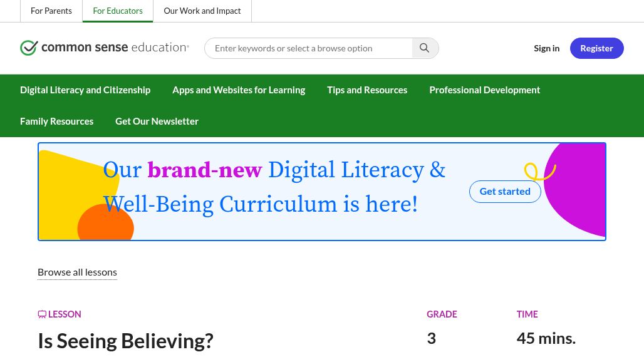Click the Common Sense checkmark logo
The width and height of the screenshot is (644, 362).
(x=29, y=48)
